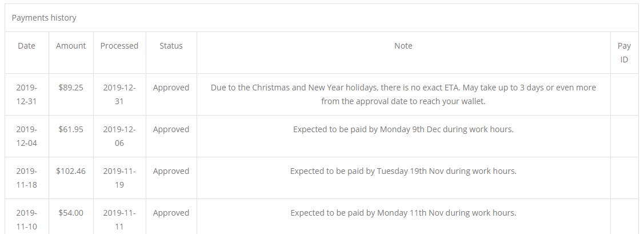Click the $54.00 payment amount
644x234 pixels.
(x=71, y=213)
